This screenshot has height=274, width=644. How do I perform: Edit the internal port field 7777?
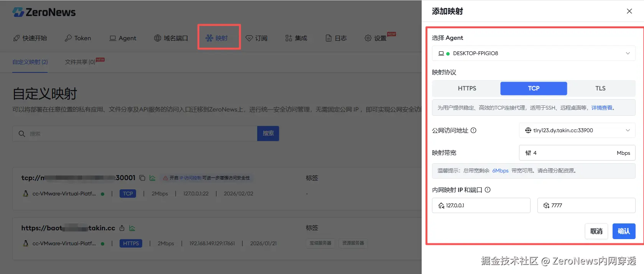coord(586,205)
